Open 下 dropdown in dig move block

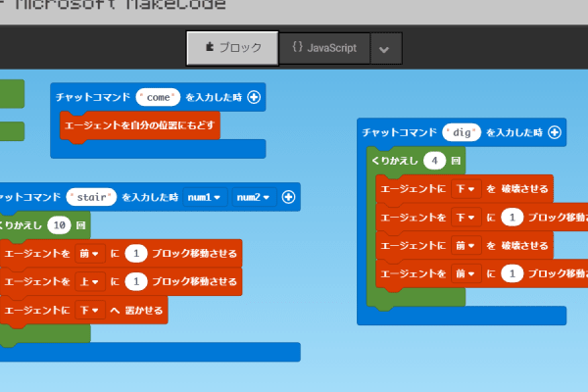click(x=465, y=218)
